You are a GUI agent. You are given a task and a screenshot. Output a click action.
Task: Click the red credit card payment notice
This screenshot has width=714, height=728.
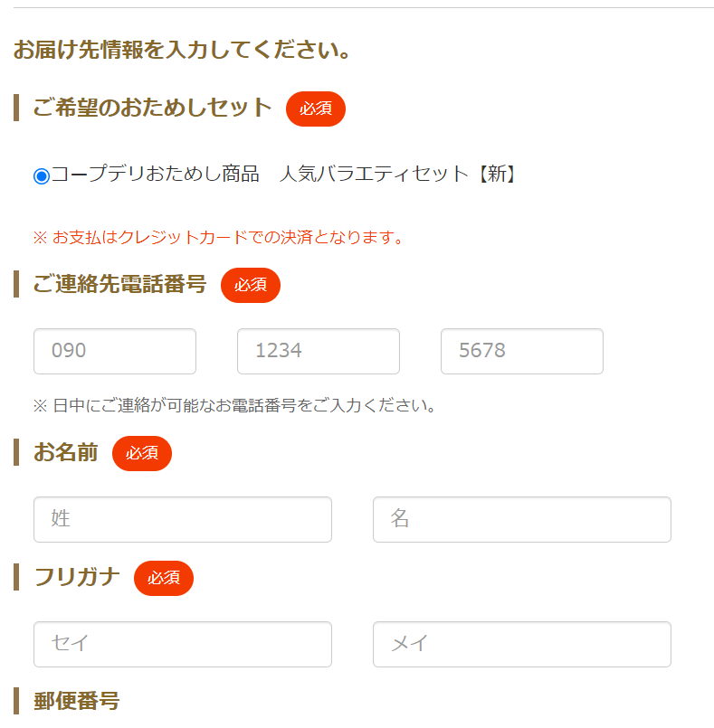click(217, 238)
